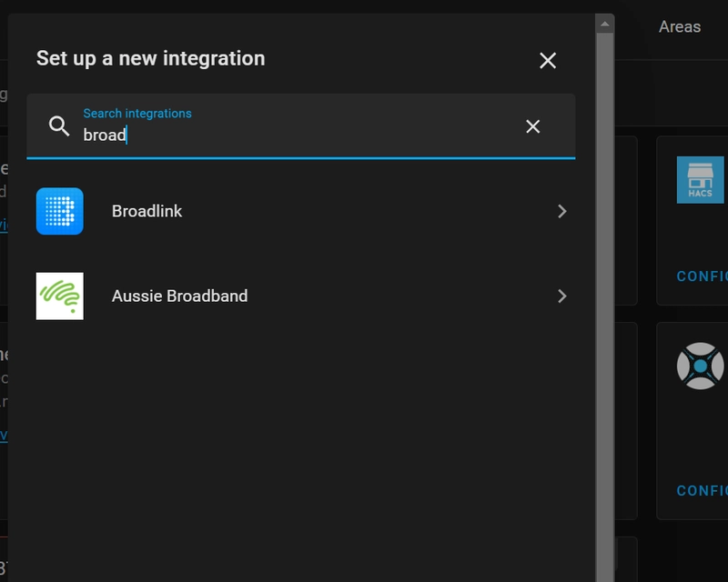Open Broadlink using its right chevron
The height and width of the screenshot is (582, 728).
pos(562,210)
